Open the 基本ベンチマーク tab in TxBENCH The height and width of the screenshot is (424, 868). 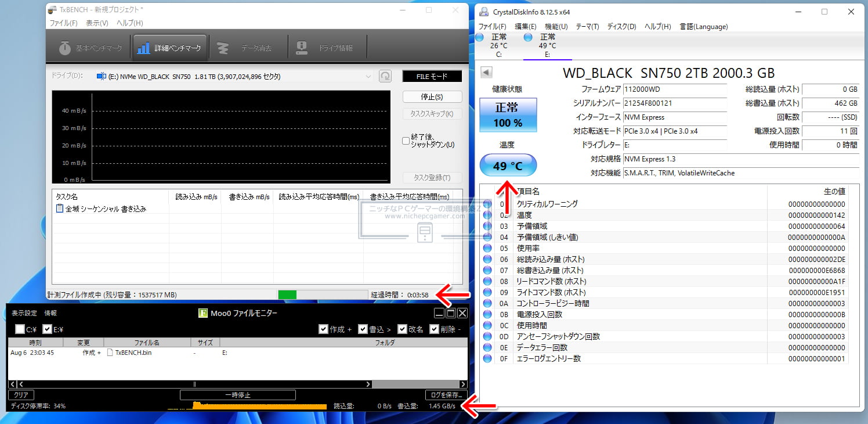coord(91,48)
